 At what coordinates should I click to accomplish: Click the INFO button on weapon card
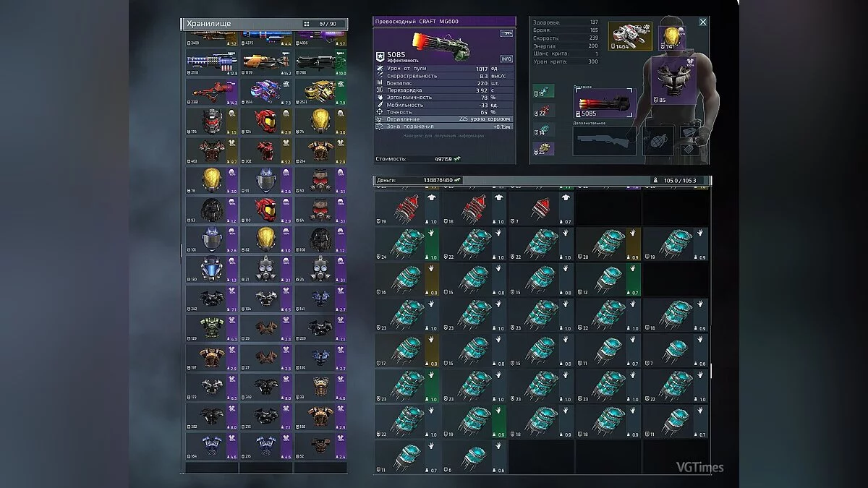(x=506, y=59)
